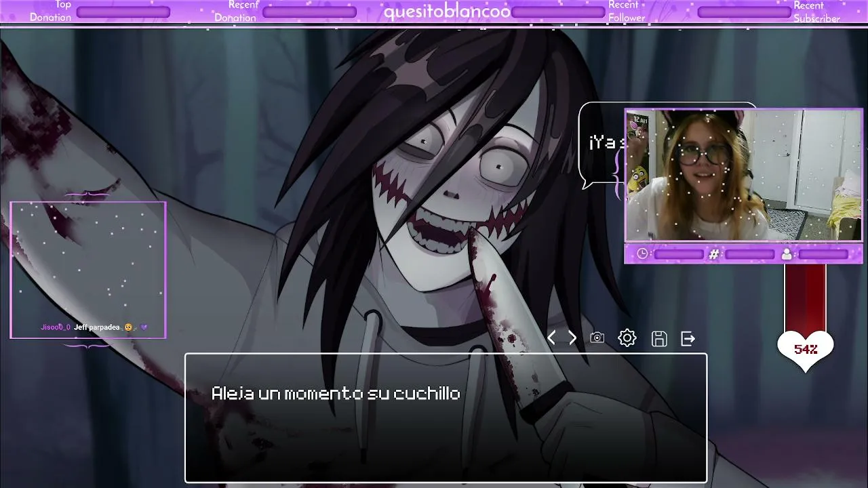Click the 'Recent Donation' label
This screenshot has width=868, height=488.
(x=237, y=11)
